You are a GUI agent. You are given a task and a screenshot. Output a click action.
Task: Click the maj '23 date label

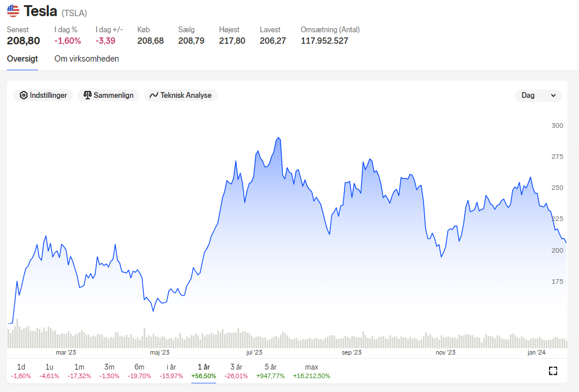coord(160,352)
